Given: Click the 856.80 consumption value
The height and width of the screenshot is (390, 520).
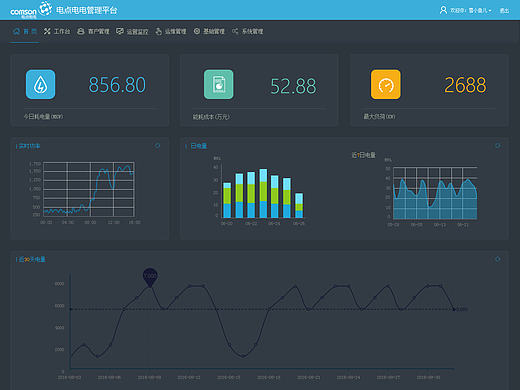Looking at the screenshot, I should 117,85.
